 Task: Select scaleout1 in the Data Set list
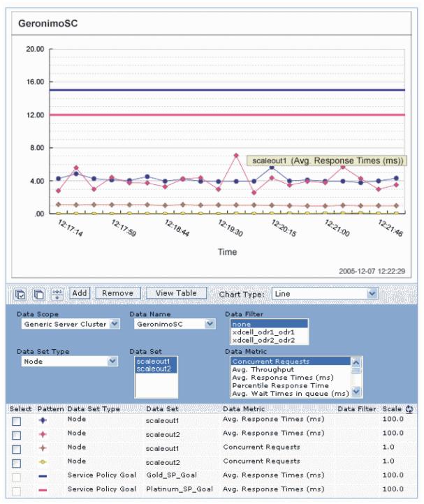click(x=156, y=362)
